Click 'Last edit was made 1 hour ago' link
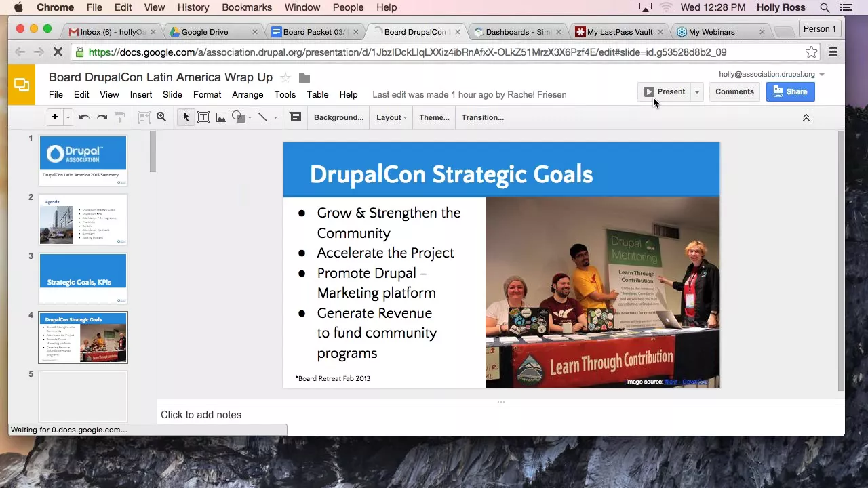This screenshot has width=868, height=488. (x=469, y=94)
